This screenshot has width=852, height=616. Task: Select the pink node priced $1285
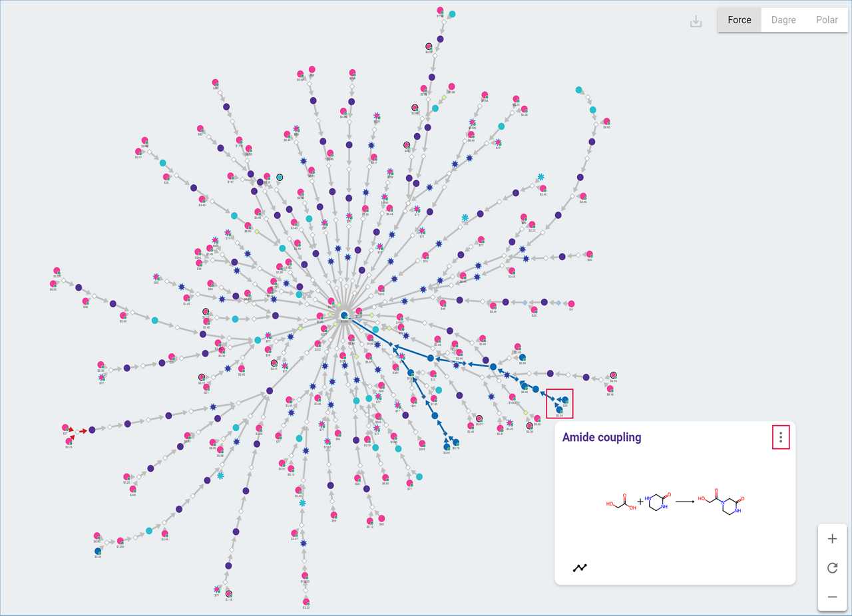(120, 541)
